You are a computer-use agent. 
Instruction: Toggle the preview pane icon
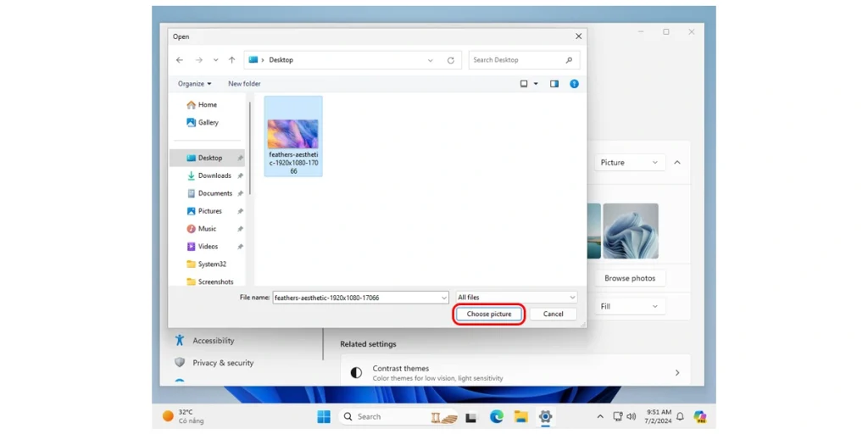click(554, 84)
